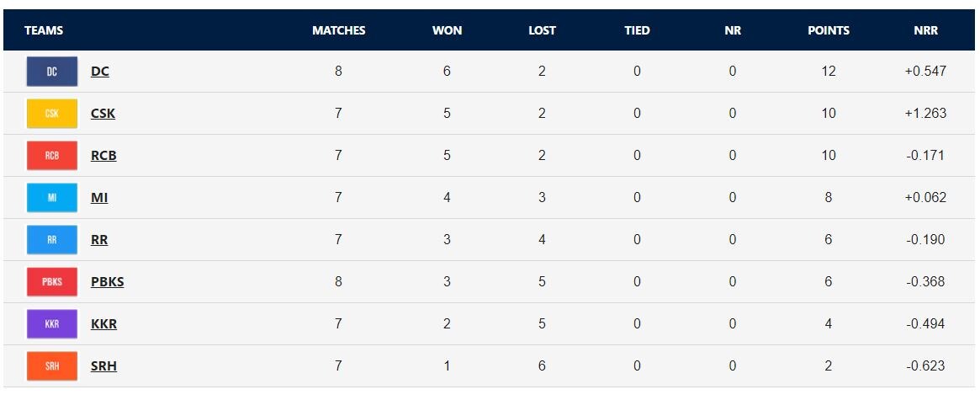Click the light blue MI logo

(x=52, y=198)
